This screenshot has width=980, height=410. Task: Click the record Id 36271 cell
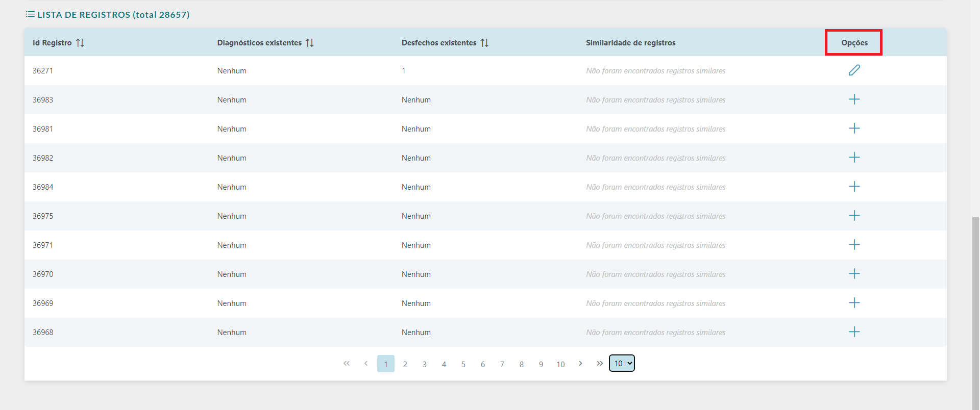43,71
